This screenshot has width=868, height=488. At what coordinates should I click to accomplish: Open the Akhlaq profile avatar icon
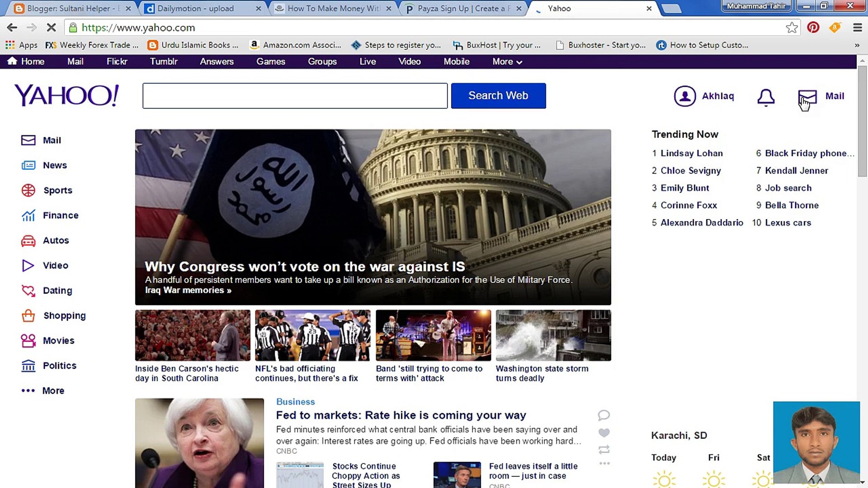(684, 96)
